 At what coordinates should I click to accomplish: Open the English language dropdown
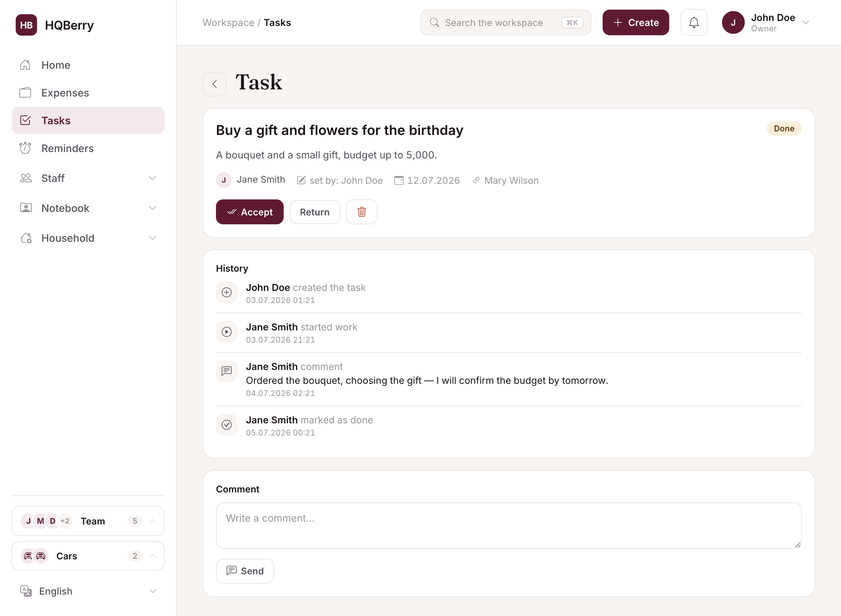click(88, 591)
